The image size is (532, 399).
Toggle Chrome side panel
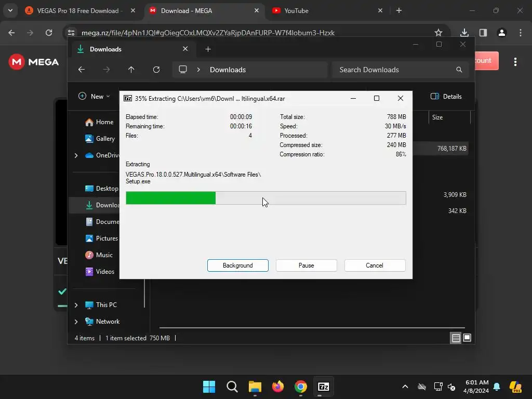483,33
